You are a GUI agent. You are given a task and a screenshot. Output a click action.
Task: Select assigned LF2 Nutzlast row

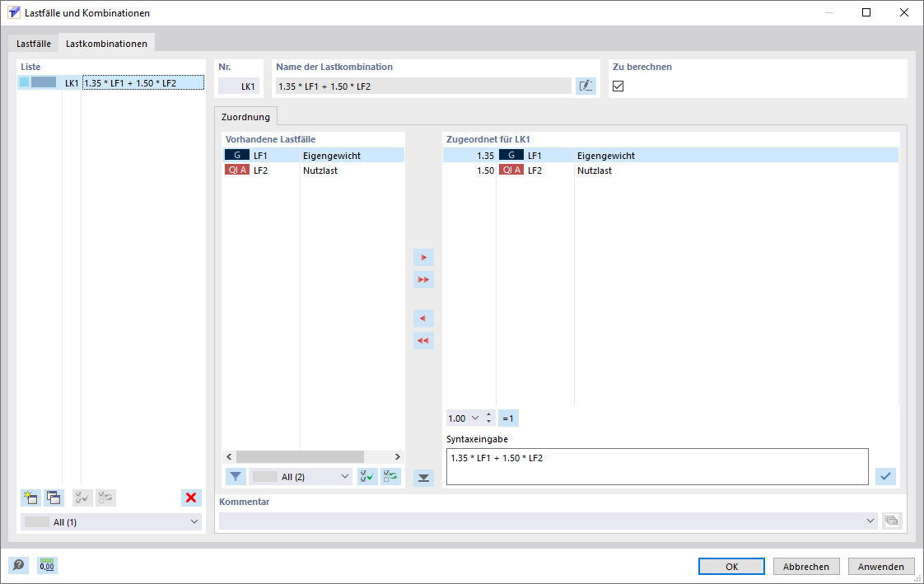(670, 171)
